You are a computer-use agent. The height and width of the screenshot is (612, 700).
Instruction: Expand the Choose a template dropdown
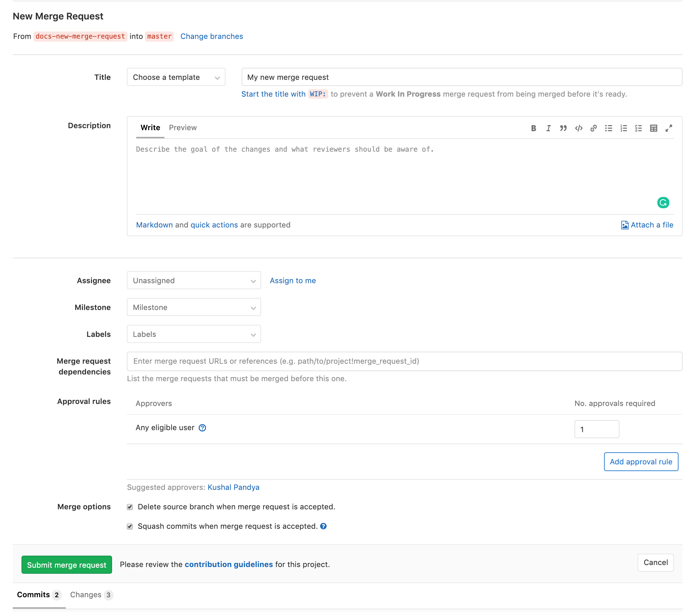pyautogui.click(x=176, y=77)
